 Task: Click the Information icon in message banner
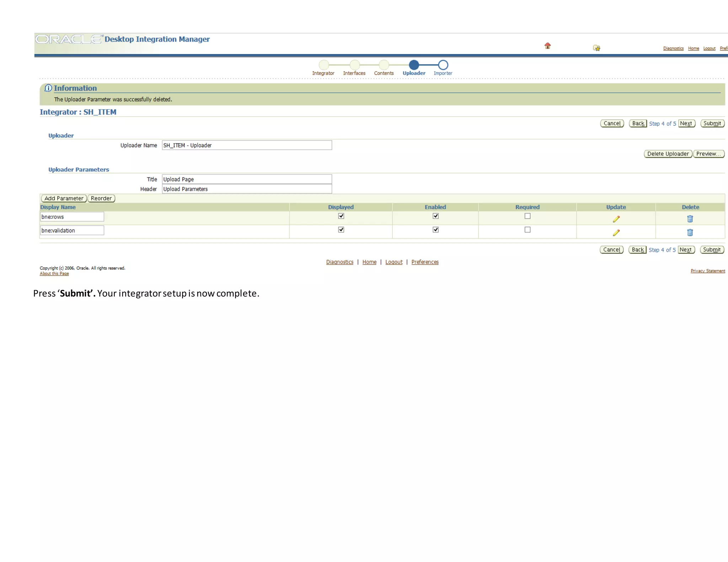click(48, 88)
